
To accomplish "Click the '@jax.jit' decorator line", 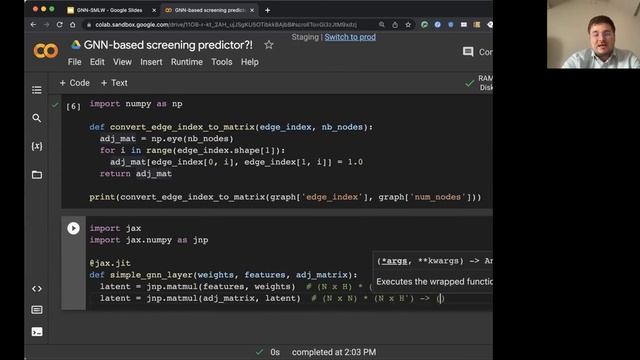I will tap(110, 263).
